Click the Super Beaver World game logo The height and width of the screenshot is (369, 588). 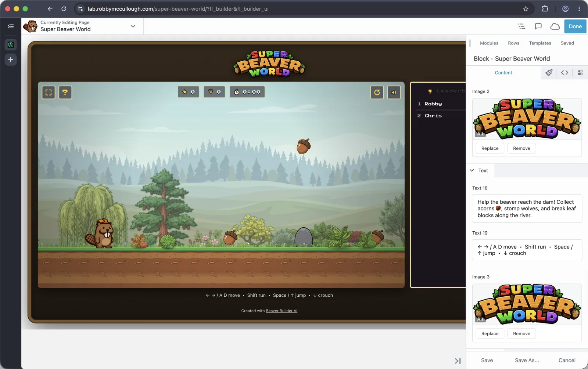[x=269, y=64]
